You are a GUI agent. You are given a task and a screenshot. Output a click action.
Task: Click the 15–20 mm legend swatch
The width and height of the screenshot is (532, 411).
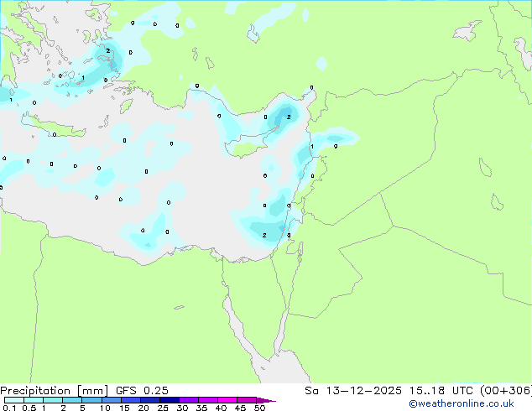[x=130, y=400]
